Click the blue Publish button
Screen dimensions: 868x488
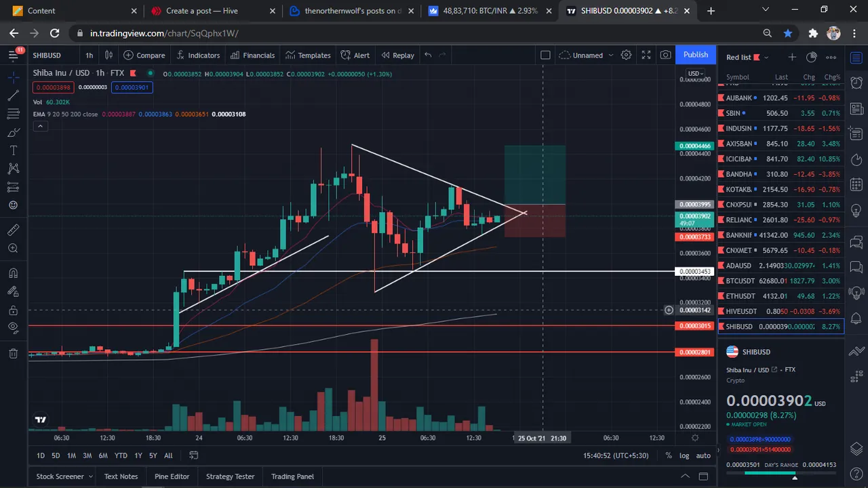696,55
